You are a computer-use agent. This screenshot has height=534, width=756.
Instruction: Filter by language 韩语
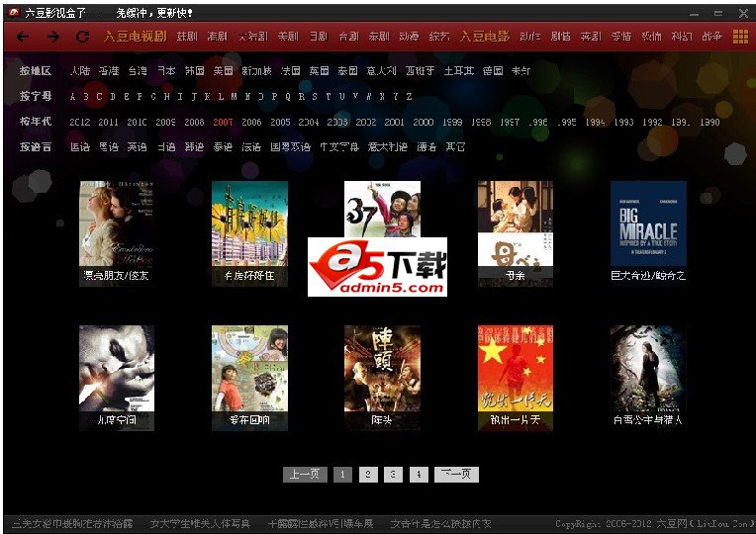click(194, 147)
